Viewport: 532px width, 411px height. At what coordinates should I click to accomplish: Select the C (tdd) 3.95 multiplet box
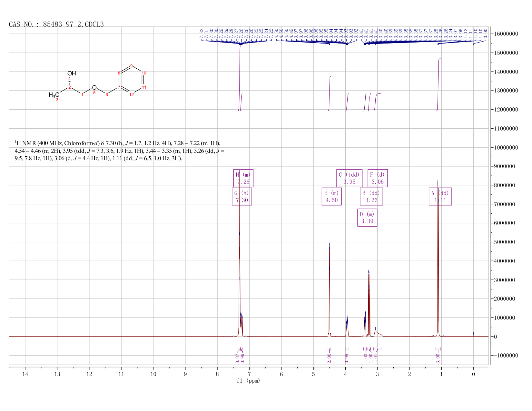tap(349, 178)
